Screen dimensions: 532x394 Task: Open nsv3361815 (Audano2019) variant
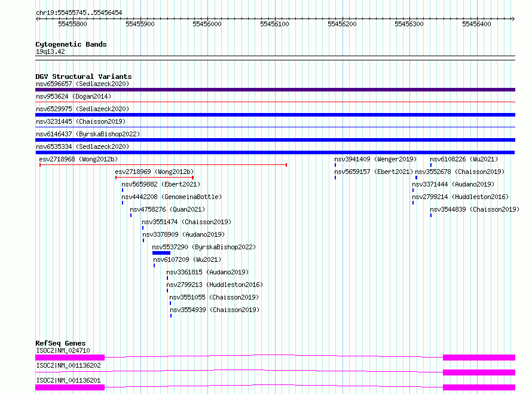click(x=207, y=272)
